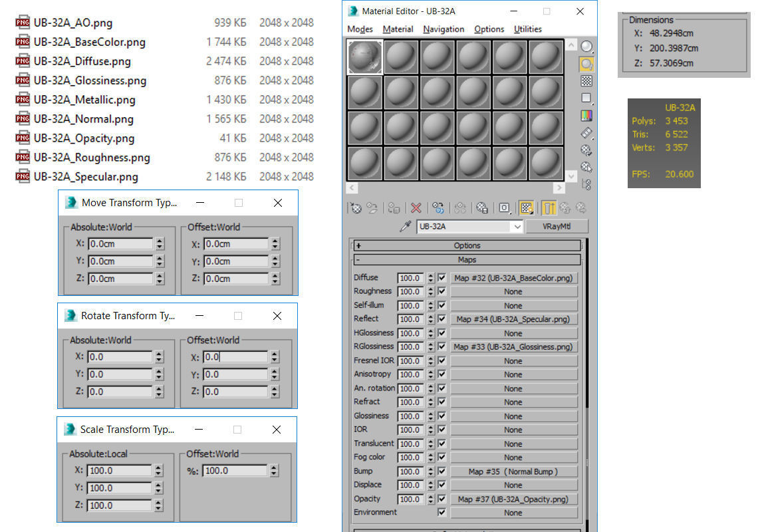Toggle the Reflect map checkbox

[442, 319]
